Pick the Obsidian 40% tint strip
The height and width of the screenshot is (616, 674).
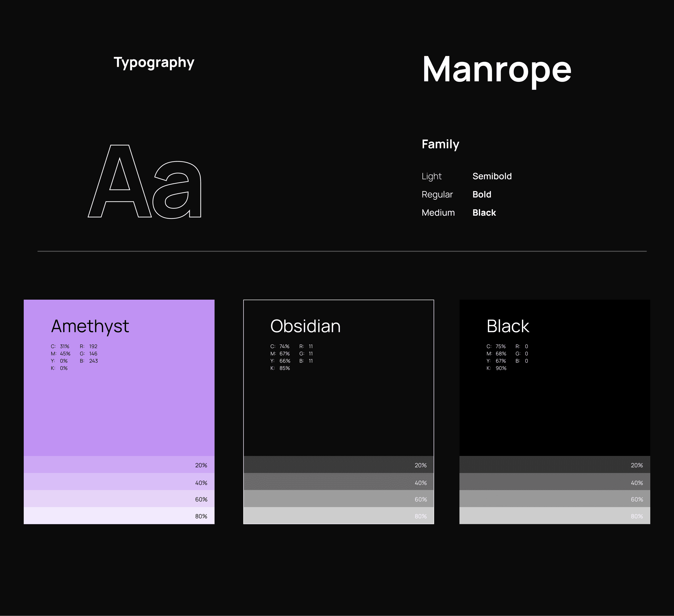coord(339,482)
